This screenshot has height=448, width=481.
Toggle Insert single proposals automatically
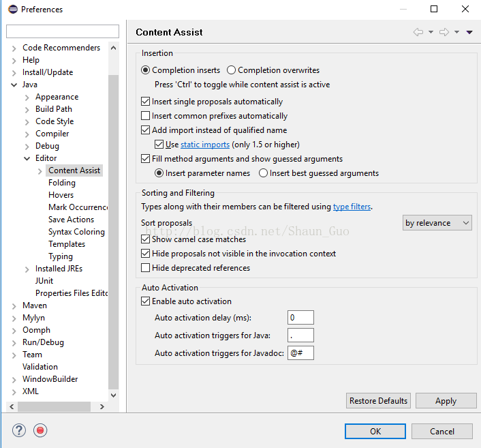[x=145, y=102]
